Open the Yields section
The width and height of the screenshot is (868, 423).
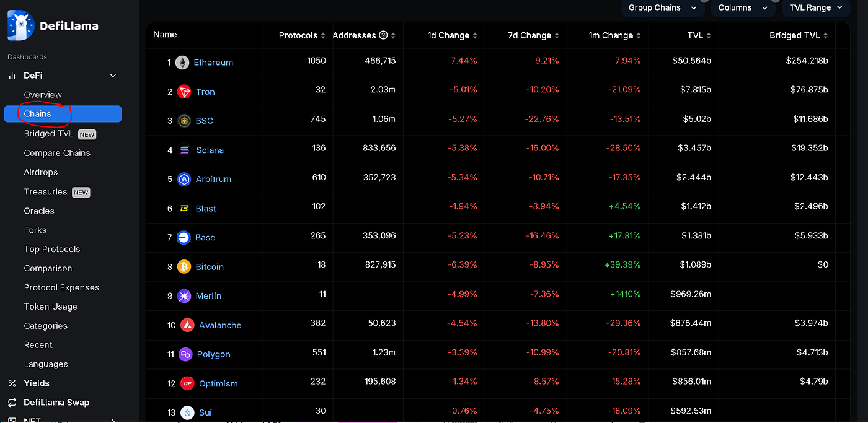[x=37, y=383]
